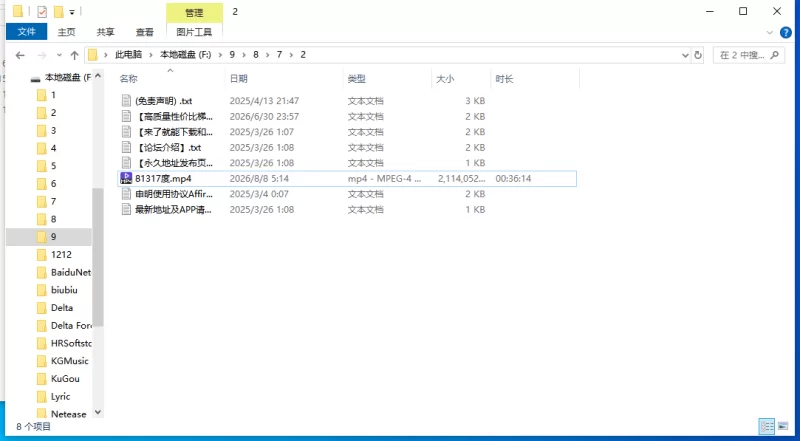Open folder 2 in the navigation pane
This screenshot has height=441, width=800.
tap(53, 113)
